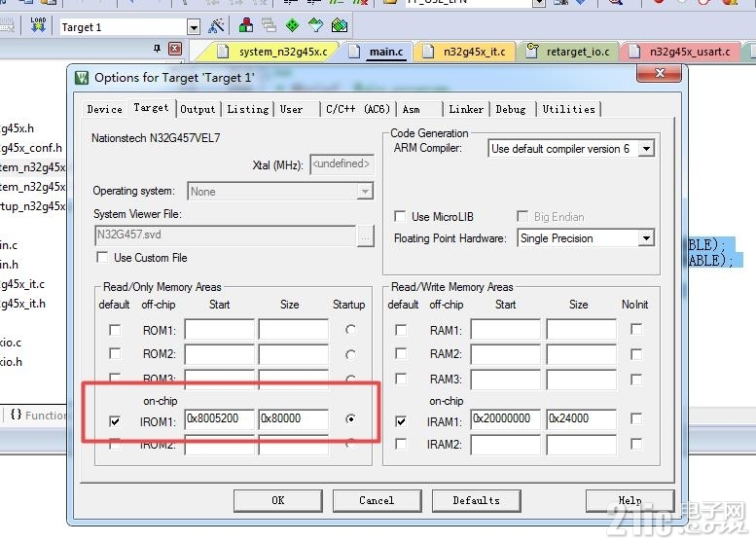
Task: Toggle the Big Endian checkbox
Action: coord(522,216)
